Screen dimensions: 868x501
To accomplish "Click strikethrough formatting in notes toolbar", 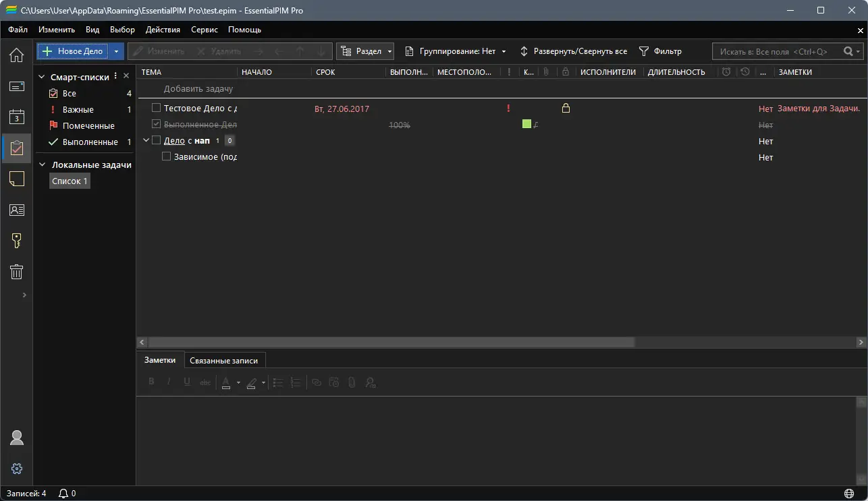I will pyautogui.click(x=205, y=382).
